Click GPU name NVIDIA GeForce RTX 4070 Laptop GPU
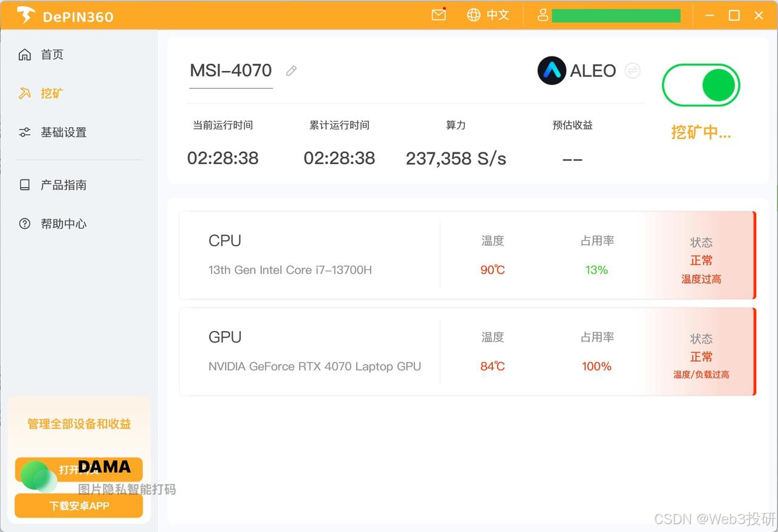778x532 pixels. click(315, 366)
